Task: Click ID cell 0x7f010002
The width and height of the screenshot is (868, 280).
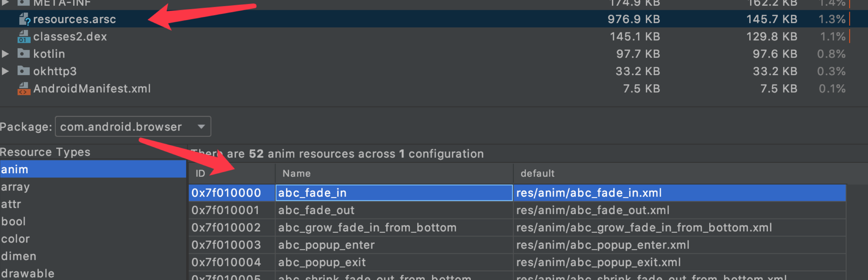Action: 232,227
